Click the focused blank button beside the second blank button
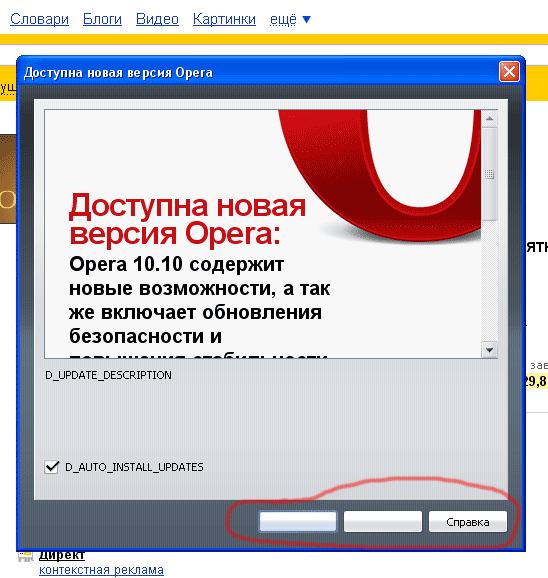This screenshot has width=548, height=578. pyautogui.click(x=298, y=521)
